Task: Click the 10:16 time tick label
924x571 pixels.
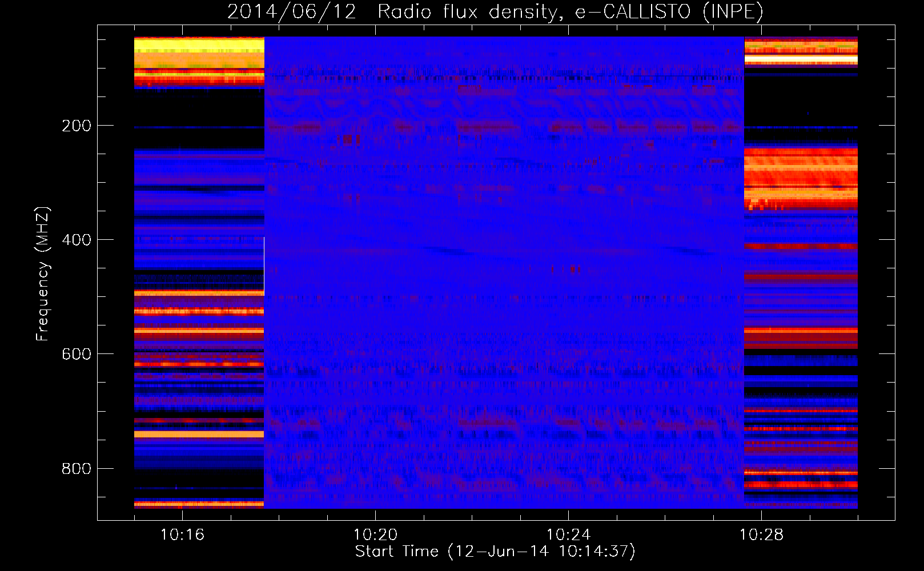Action: click(182, 535)
